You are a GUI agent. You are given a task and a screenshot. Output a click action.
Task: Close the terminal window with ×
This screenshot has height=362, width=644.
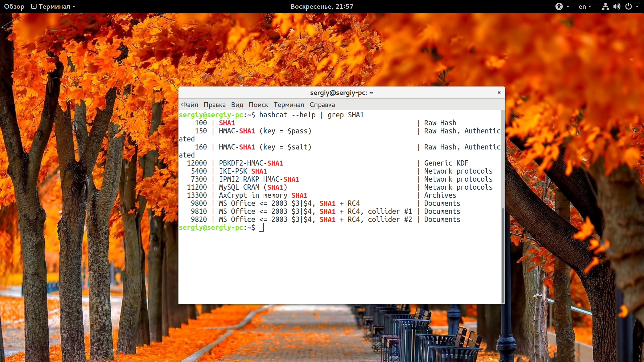pyautogui.click(x=499, y=93)
